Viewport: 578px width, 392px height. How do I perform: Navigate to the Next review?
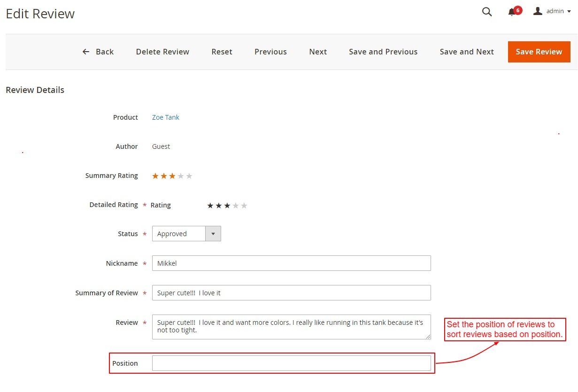[x=318, y=52]
